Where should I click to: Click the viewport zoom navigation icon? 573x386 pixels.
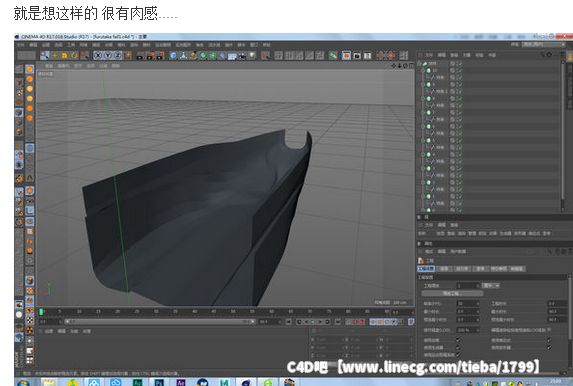[399, 66]
